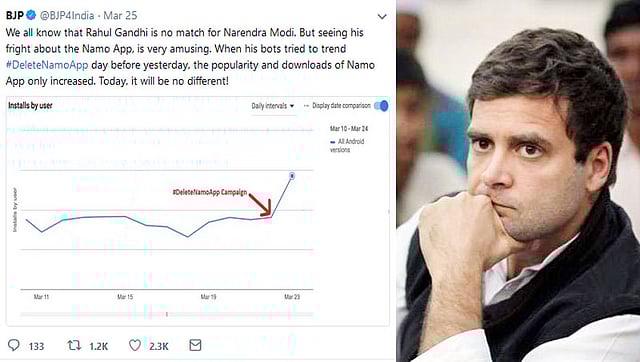Like the tweet with the heart icon
This screenshot has height=362, width=640.
[x=135, y=345]
